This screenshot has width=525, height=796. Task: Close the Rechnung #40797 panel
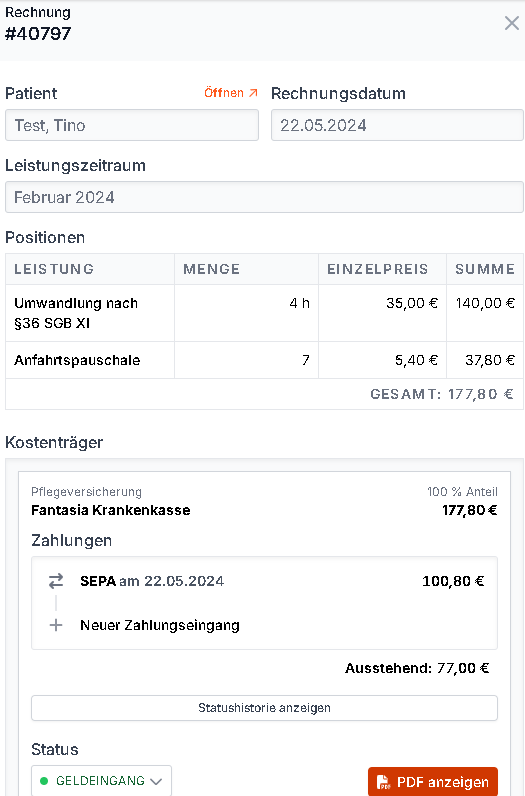click(x=511, y=23)
